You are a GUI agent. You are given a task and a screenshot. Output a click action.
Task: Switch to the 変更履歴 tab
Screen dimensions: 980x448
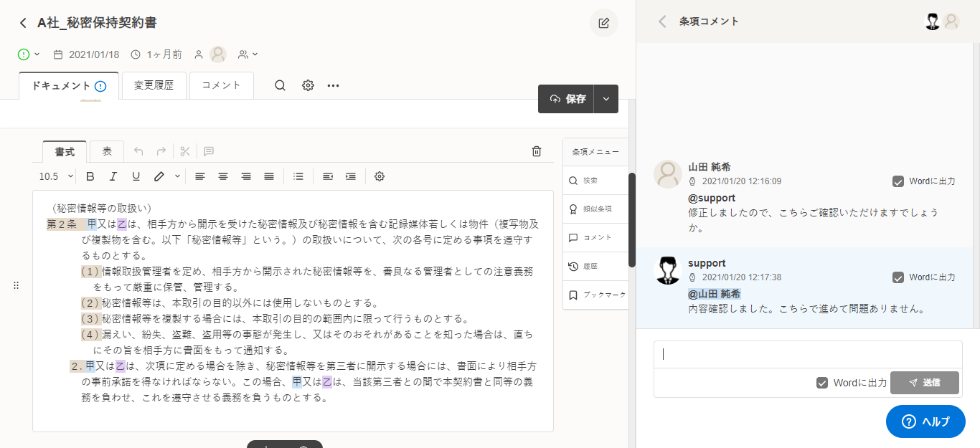click(x=154, y=85)
